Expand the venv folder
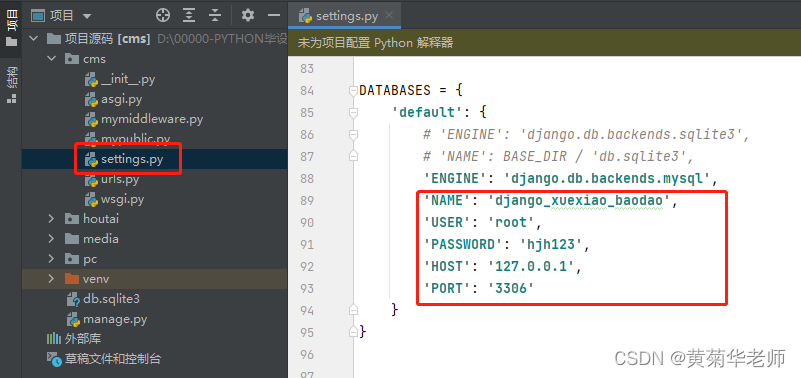This screenshot has width=801, height=378. [51, 279]
